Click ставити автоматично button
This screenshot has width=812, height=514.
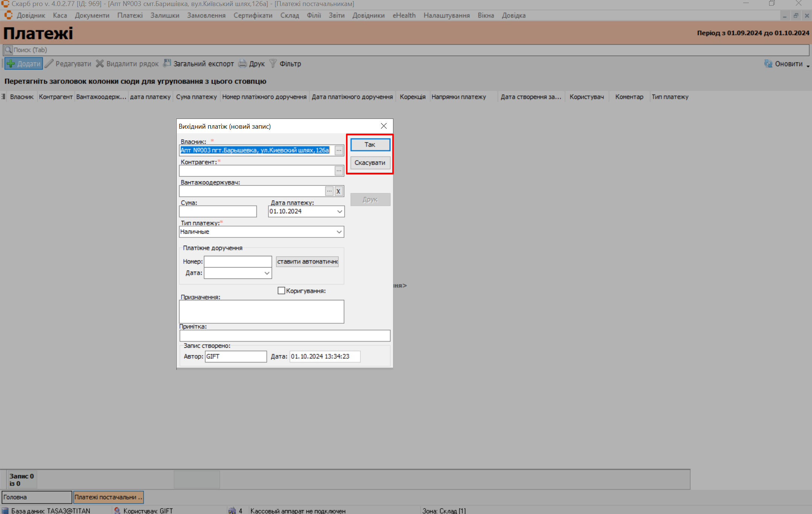(307, 262)
